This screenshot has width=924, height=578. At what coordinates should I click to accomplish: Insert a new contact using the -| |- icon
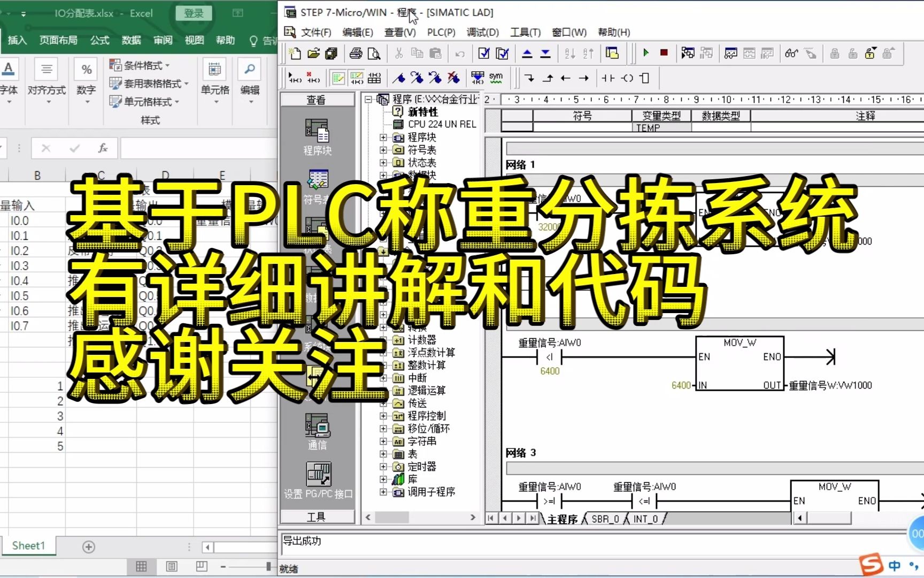click(608, 78)
